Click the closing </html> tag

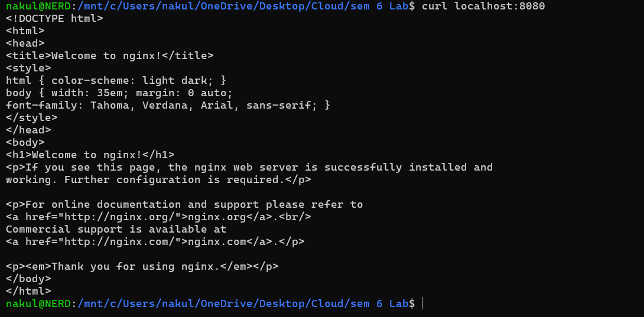(28, 291)
